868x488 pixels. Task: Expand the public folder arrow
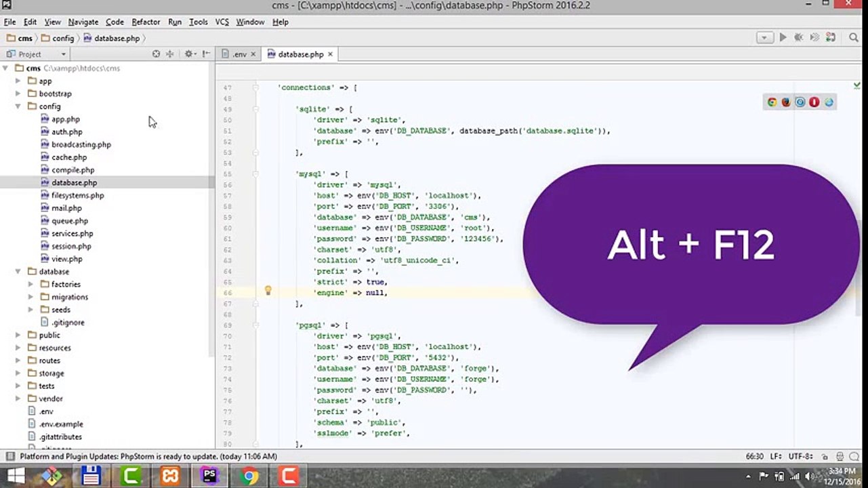pos(18,335)
